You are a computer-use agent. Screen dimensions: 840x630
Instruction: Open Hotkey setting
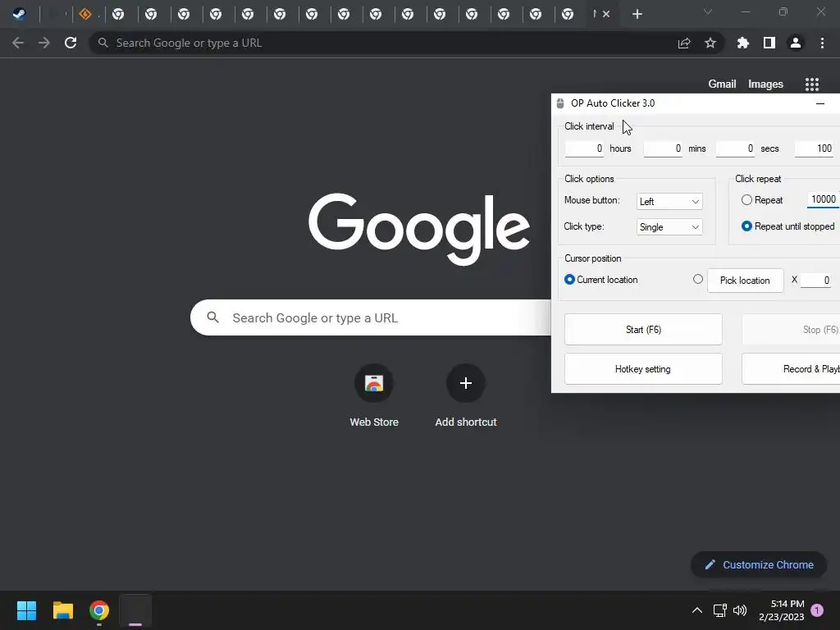click(643, 369)
